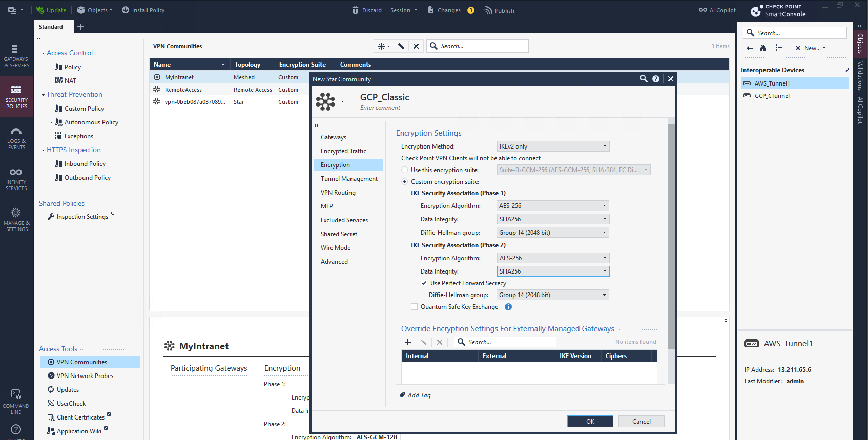Click the Quantum Safe Key Exchange info icon

coord(508,307)
